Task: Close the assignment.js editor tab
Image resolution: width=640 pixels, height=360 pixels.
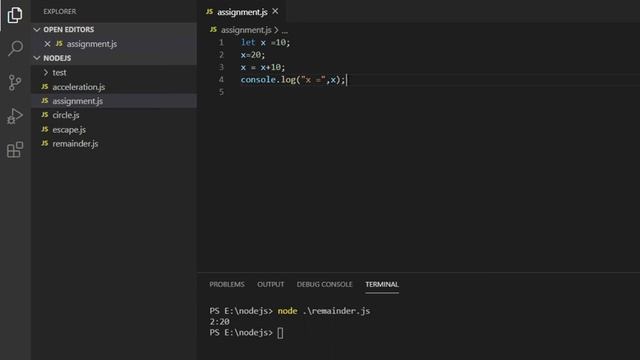Action: (x=276, y=11)
